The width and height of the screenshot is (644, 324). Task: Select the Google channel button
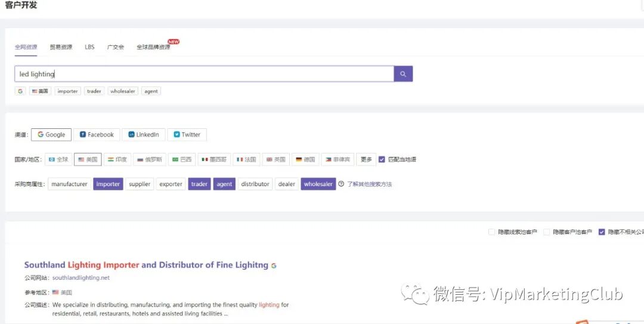click(51, 134)
